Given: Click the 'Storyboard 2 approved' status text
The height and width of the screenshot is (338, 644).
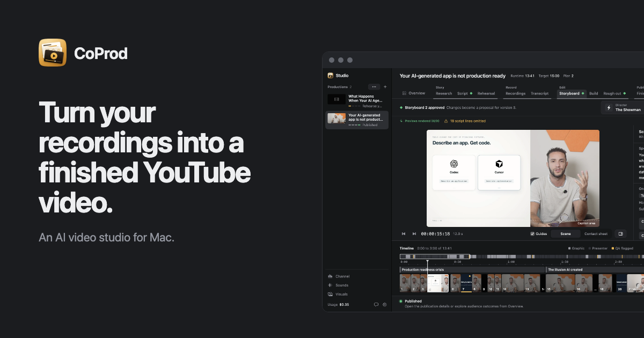Looking at the screenshot, I should coord(424,108).
